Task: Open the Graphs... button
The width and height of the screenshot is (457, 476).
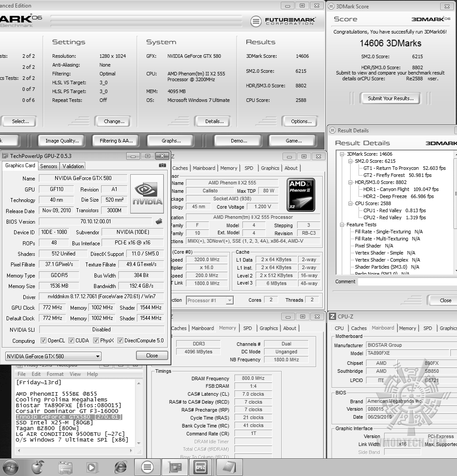Action: 171,141
